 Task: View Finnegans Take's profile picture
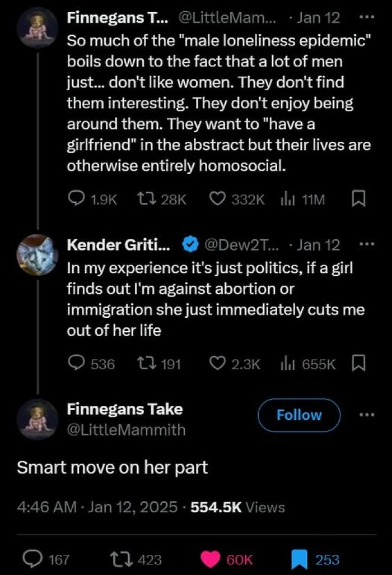(x=38, y=415)
